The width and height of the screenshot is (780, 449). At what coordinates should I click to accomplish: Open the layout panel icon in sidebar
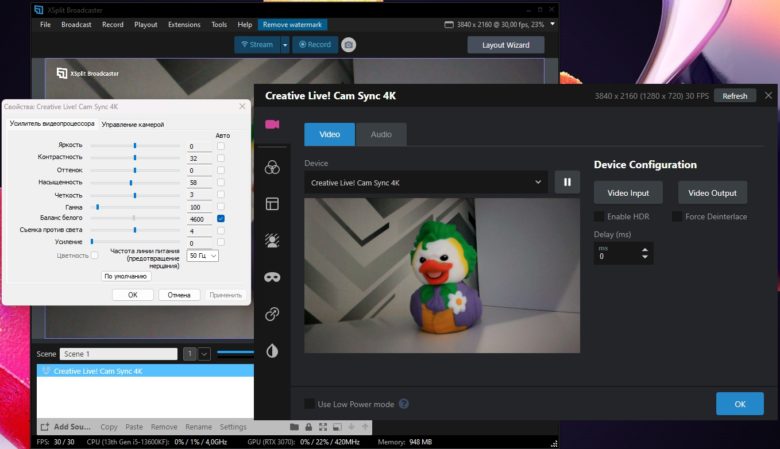pos(272,203)
